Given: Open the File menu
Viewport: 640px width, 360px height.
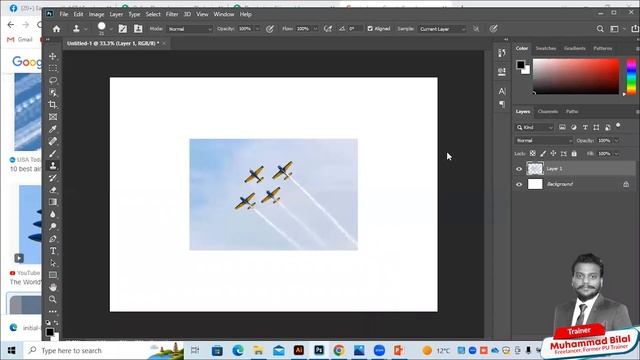Looking at the screenshot, I should 64,14.
